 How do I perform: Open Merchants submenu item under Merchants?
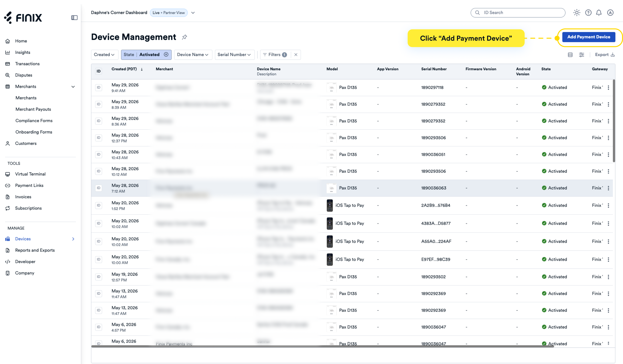(x=26, y=98)
